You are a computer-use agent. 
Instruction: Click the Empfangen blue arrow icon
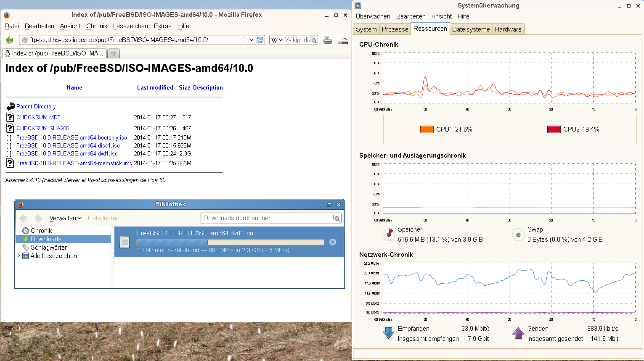click(389, 333)
